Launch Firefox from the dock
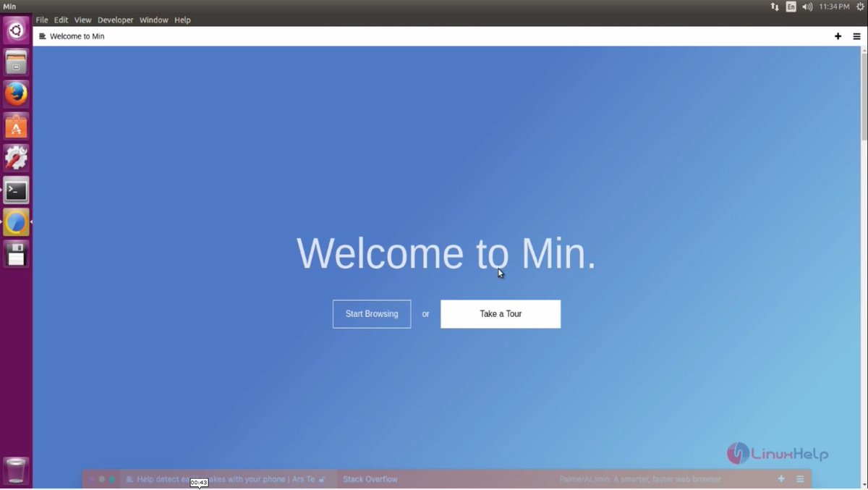The width and height of the screenshot is (868, 490). 16,94
